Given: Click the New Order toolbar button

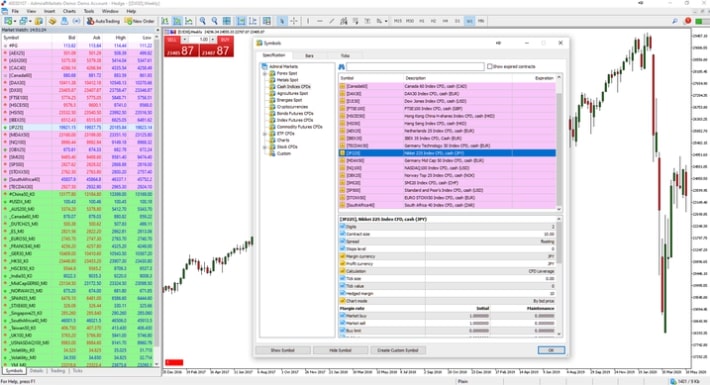Looking at the screenshot, I should tap(139, 21).
